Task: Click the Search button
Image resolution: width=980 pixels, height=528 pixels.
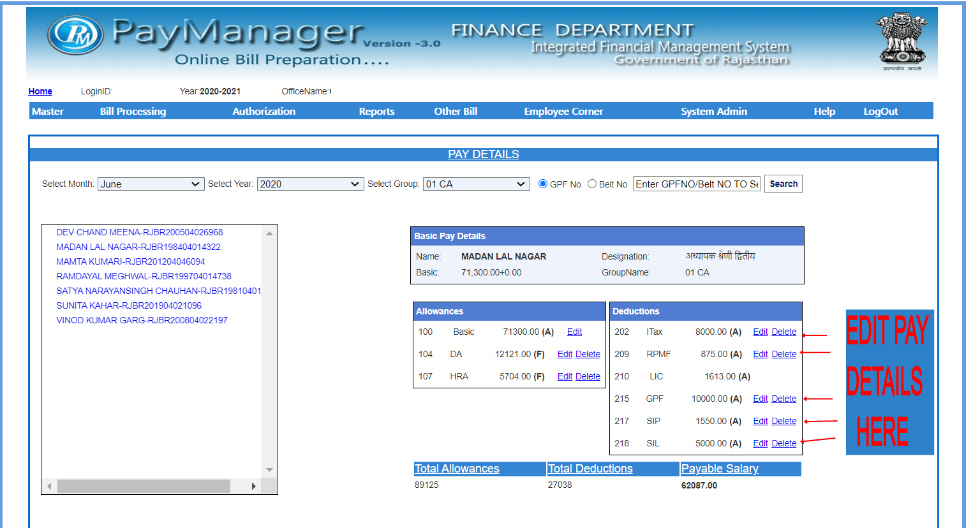Action: tap(783, 184)
